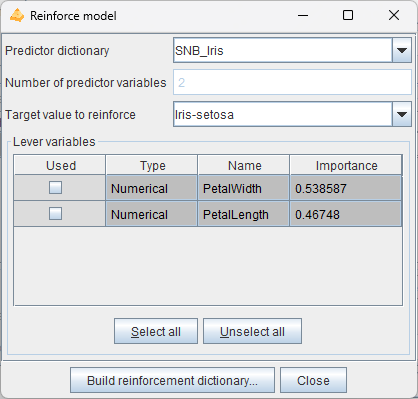Click Build reinforcement dictionary button

(172, 380)
